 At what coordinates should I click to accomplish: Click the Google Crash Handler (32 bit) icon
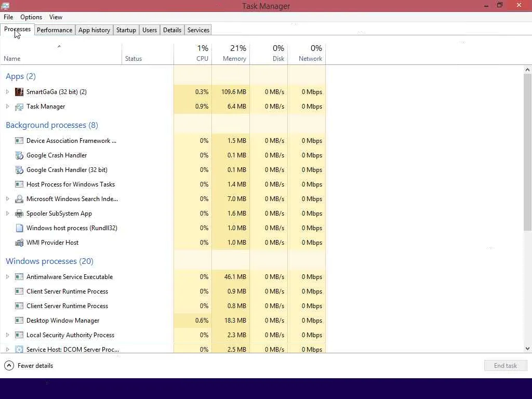click(x=19, y=170)
